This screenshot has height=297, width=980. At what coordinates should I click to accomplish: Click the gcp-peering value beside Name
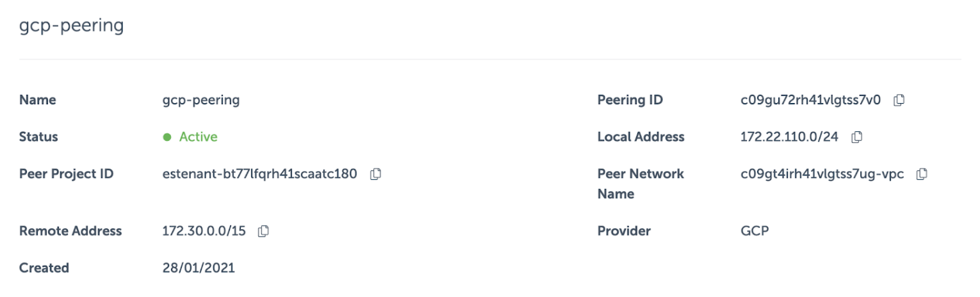pos(201,100)
